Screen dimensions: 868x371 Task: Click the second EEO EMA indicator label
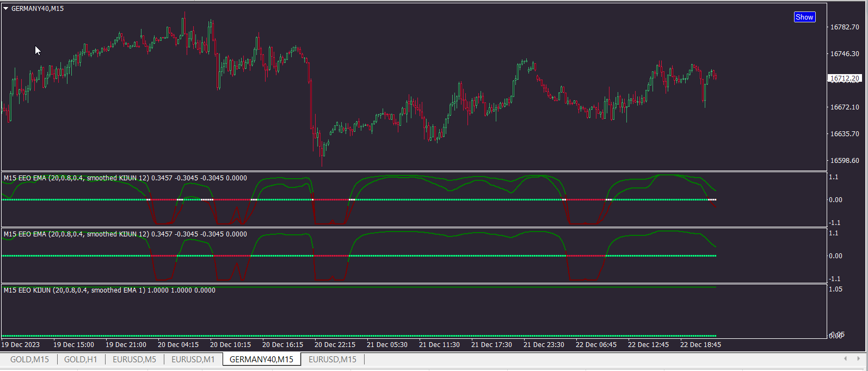click(125, 234)
